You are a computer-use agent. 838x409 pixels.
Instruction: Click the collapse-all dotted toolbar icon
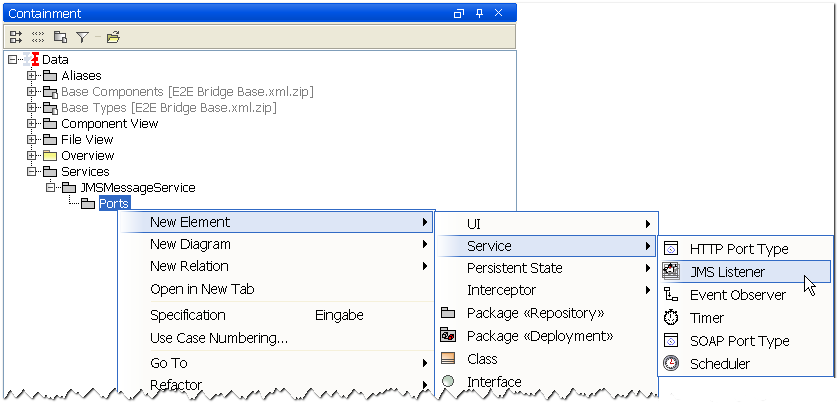(x=38, y=37)
